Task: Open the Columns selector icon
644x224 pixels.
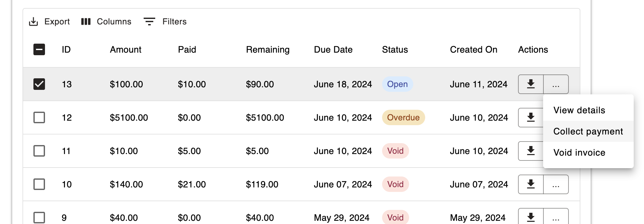Action: 86,22
